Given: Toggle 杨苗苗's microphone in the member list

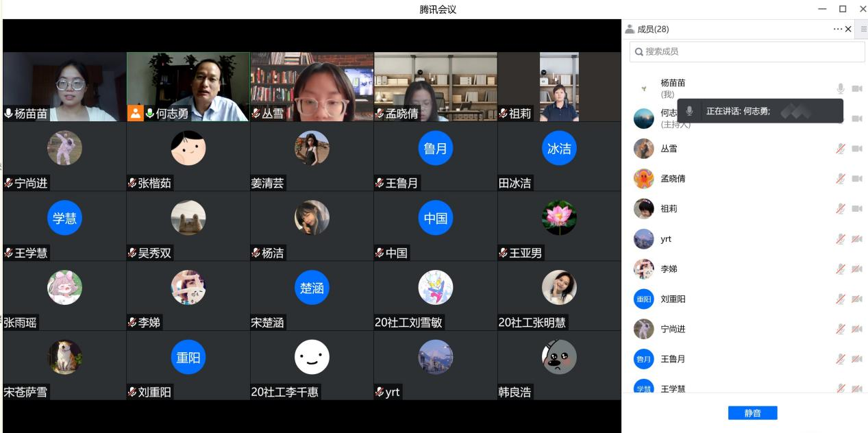Looking at the screenshot, I should tap(841, 88).
